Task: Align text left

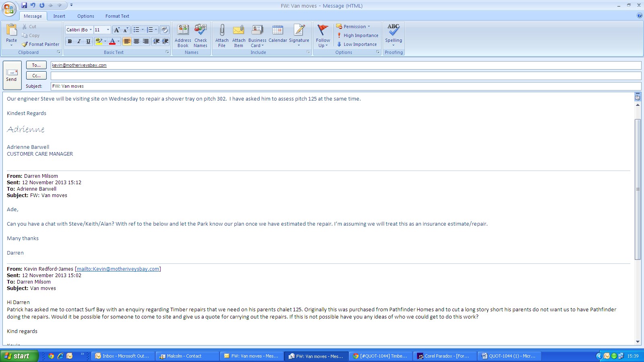Action: 127,41
